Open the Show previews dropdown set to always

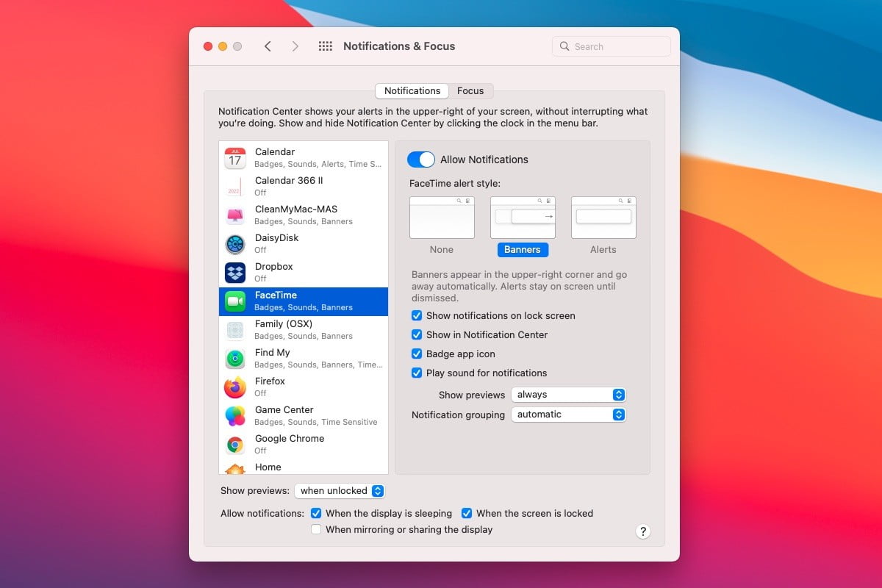[x=568, y=395]
